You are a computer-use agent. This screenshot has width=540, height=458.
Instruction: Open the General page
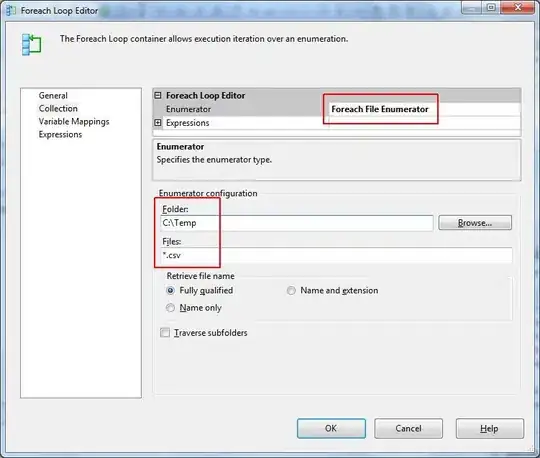pyautogui.click(x=53, y=95)
